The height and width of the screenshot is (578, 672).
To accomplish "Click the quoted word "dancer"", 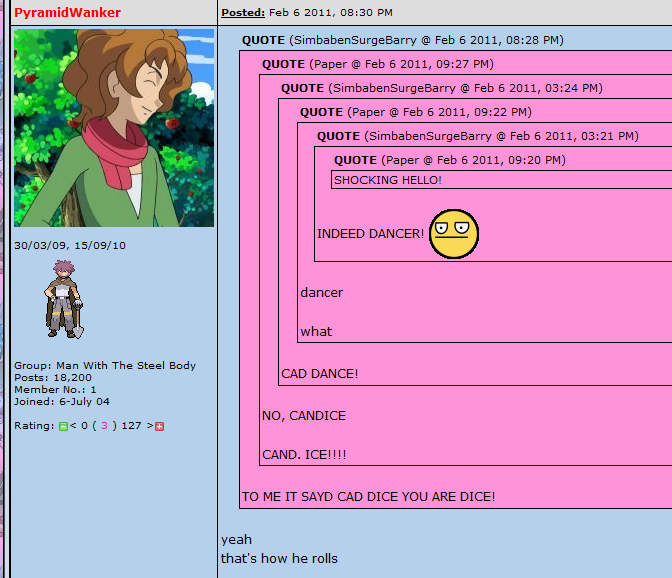I will (321, 293).
